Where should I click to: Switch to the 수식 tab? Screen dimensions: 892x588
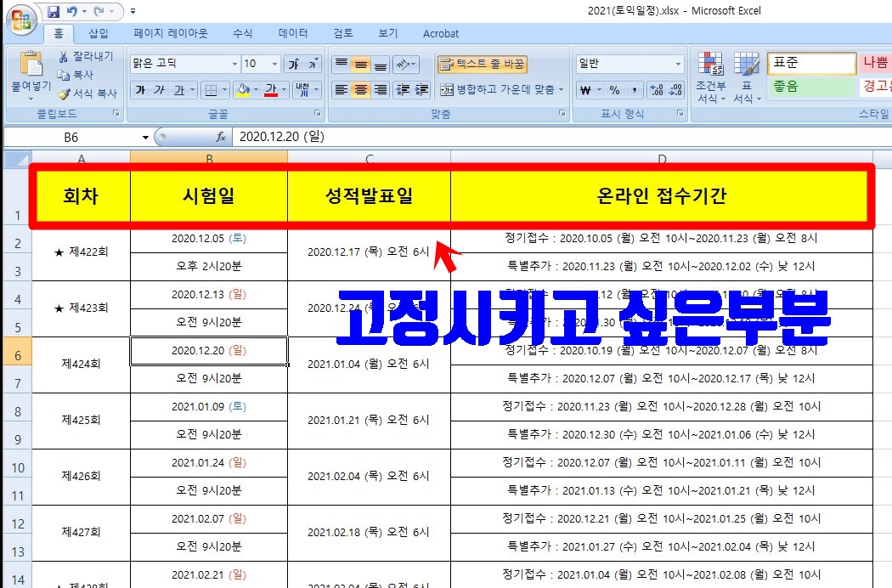point(243,34)
